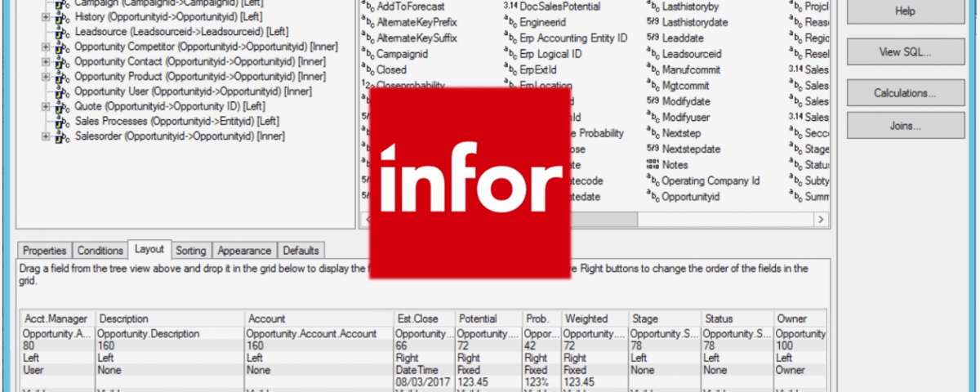
Task: Select Sales Processes (Opportunityid->Entityid) [Left] row
Action: (x=177, y=121)
